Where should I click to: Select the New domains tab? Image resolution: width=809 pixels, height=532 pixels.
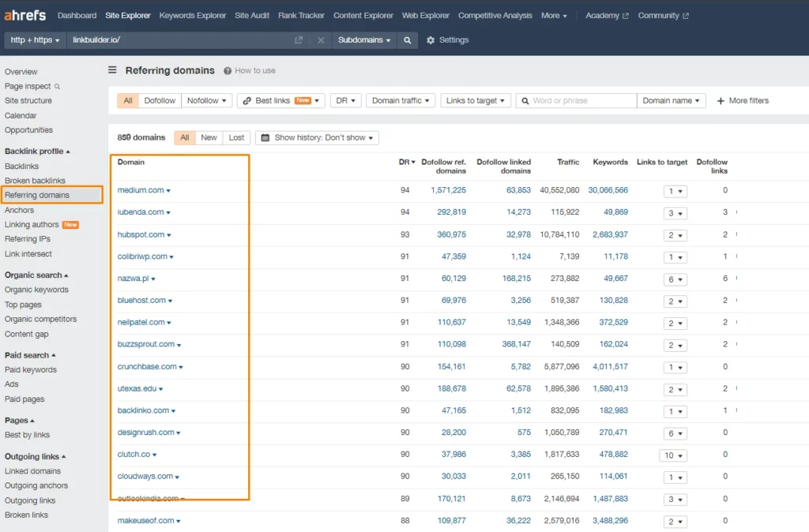tap(209, 137)
